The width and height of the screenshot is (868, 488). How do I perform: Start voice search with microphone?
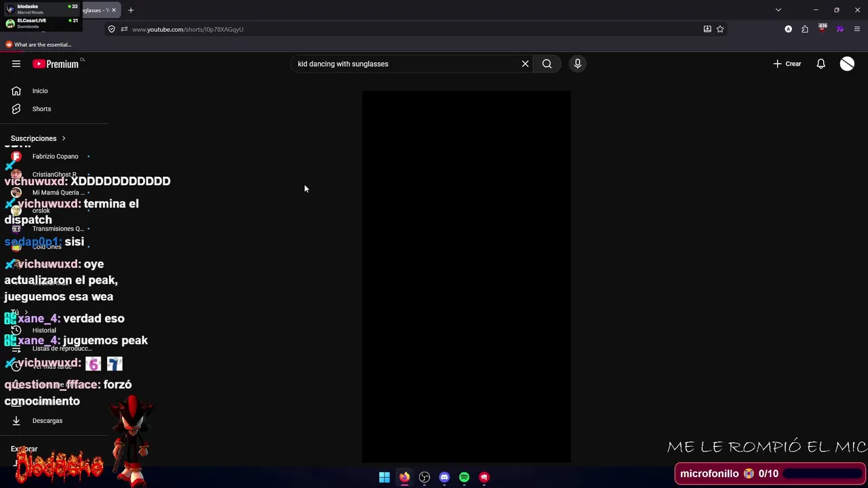(578, 64)
